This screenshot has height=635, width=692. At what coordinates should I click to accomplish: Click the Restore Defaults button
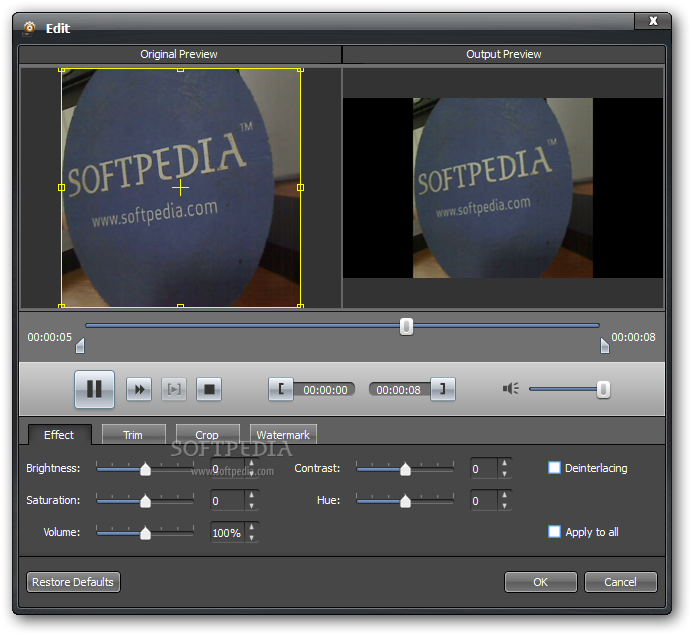coord(73,582)
